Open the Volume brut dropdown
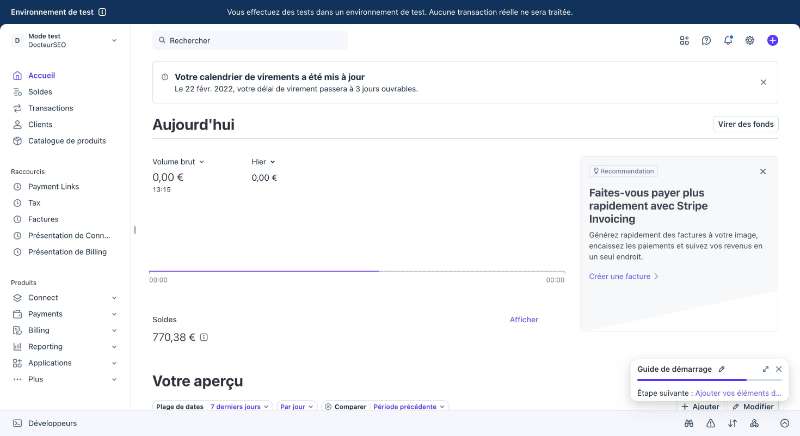The image size is (800, 436). [178, 162]
